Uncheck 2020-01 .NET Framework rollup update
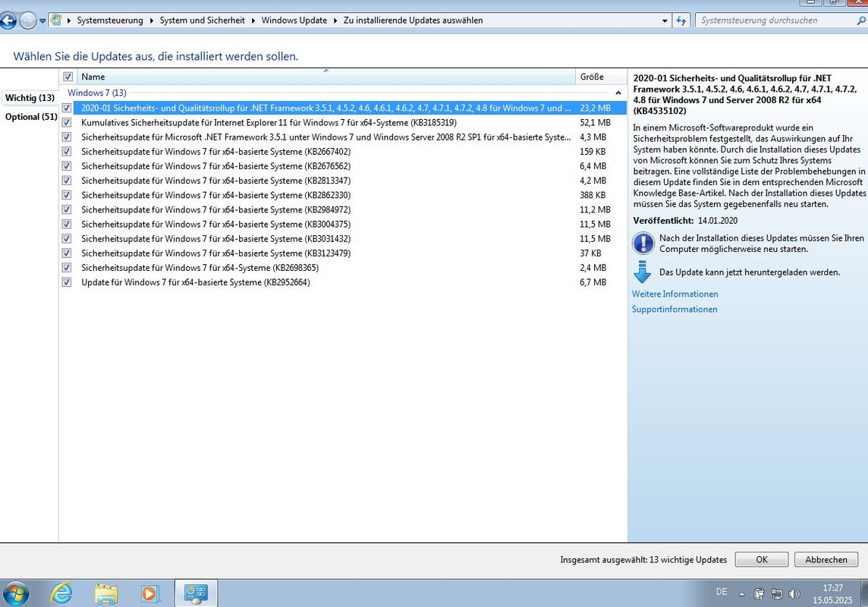The image size is (868, 607). coord(67,108)
